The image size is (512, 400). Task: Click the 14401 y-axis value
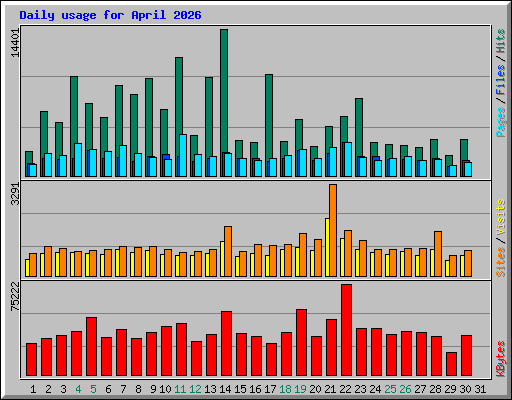(15, 43)
